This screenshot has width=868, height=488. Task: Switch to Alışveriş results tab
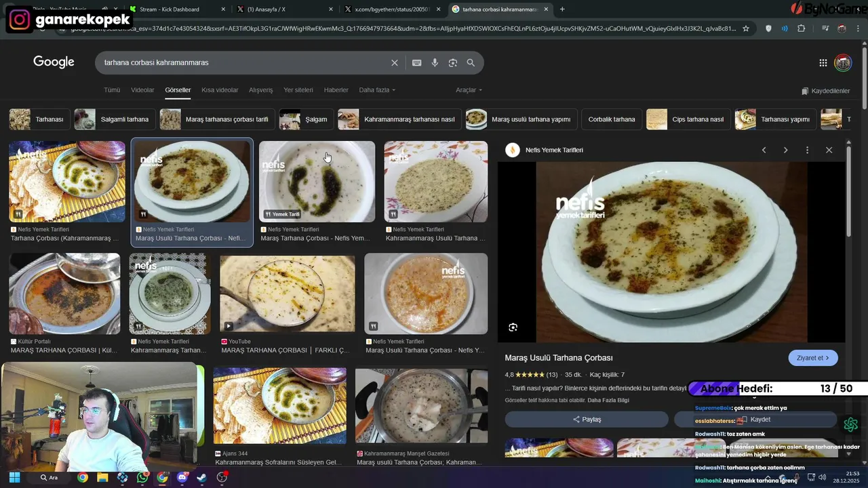(x=260, y=90)
